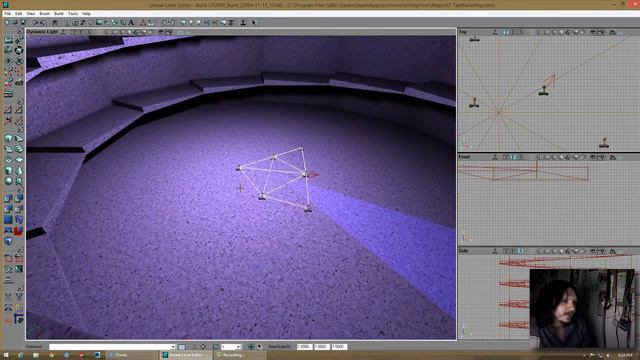Collapse the show/hide selection group in toolbox

tap(19, 249)
